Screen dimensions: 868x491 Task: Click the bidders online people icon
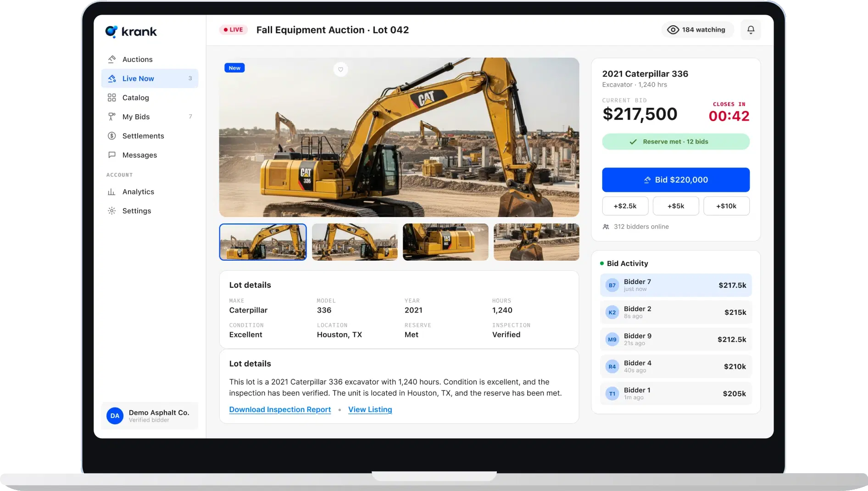pyautogui.click(x=606, y=227)
